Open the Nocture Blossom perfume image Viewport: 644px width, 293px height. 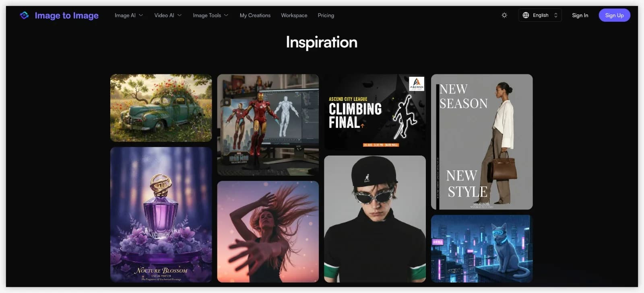point(161,215)
